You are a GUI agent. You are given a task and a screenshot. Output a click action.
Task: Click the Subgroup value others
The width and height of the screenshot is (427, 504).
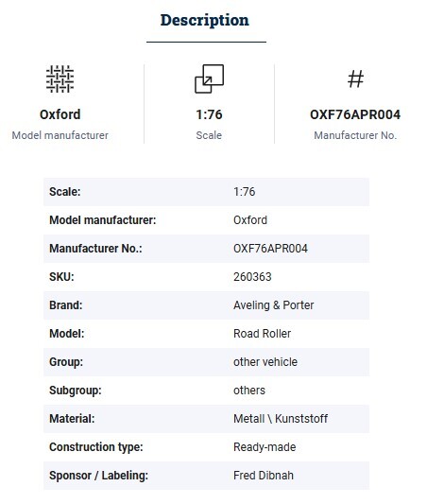coord(249,391)
